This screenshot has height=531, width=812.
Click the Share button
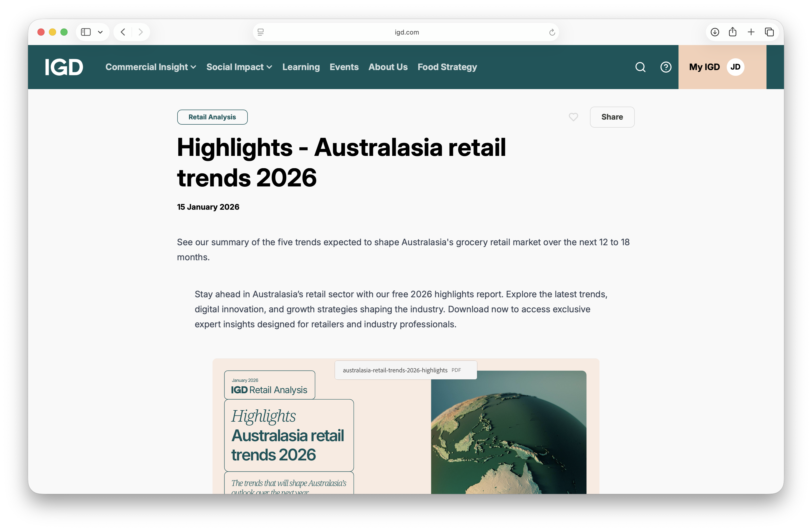click(612, 117)
